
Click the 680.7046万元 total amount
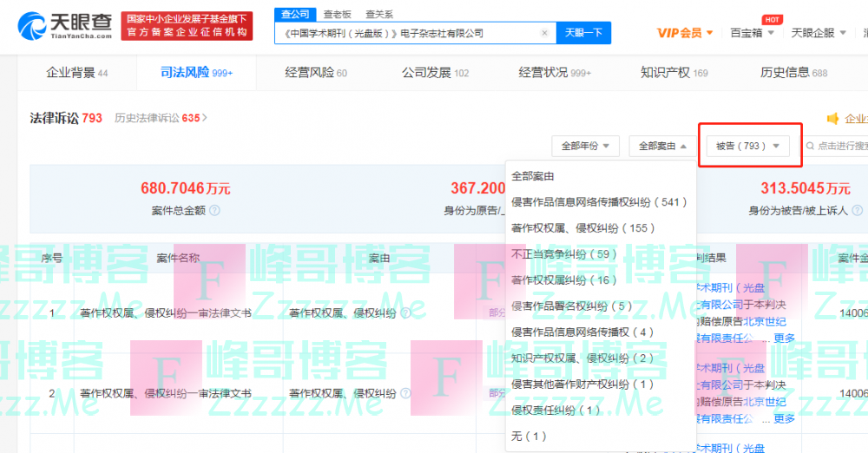(186, 188)
